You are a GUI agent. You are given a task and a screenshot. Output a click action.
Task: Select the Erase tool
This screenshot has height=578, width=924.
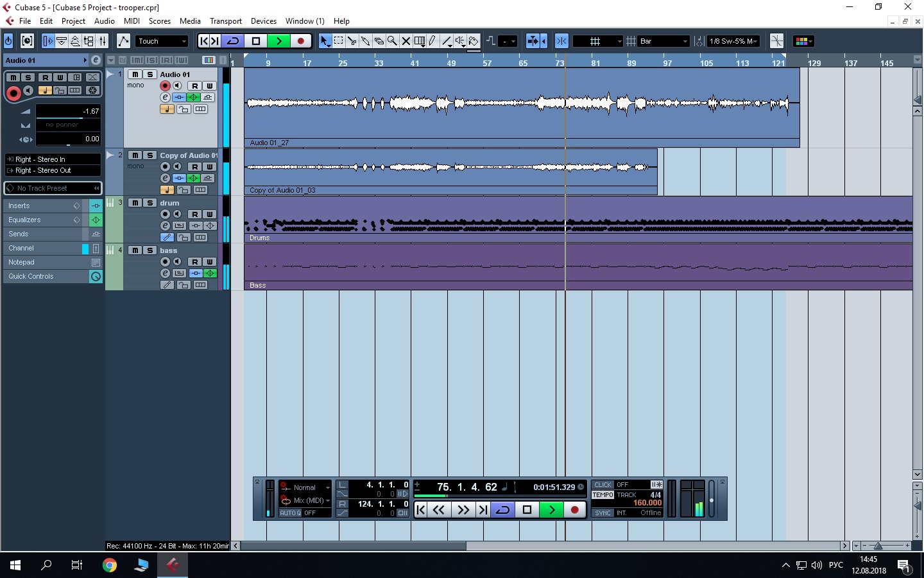click(x=379, y=41)
